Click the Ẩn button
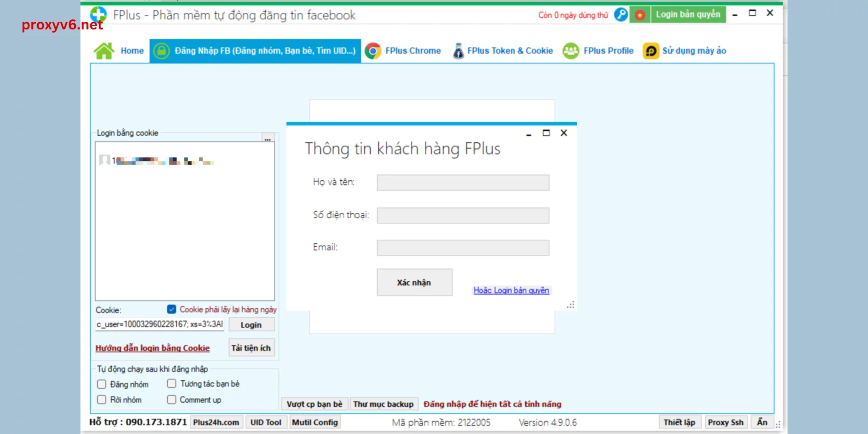The width and height of the screenshot is (868, 434). [762, 422]
